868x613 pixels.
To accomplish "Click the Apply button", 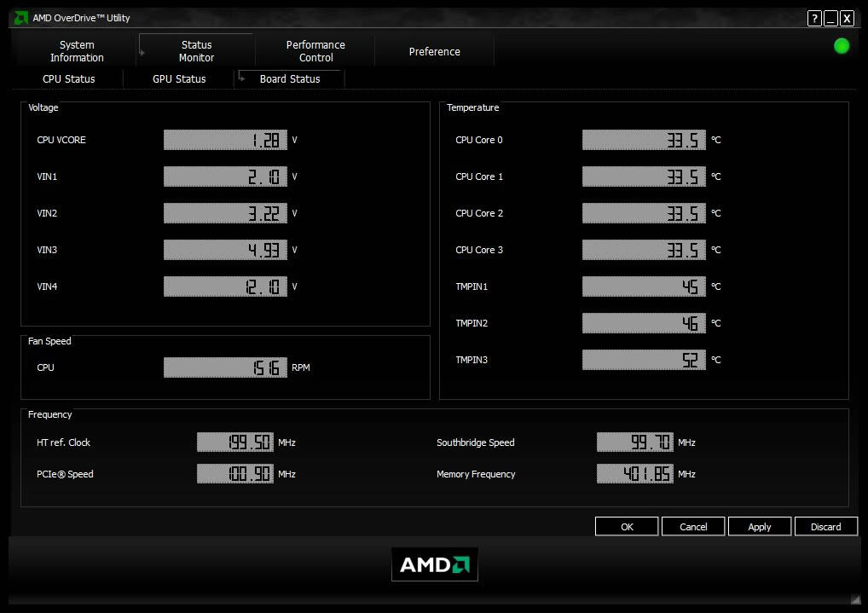I will 760,527.
